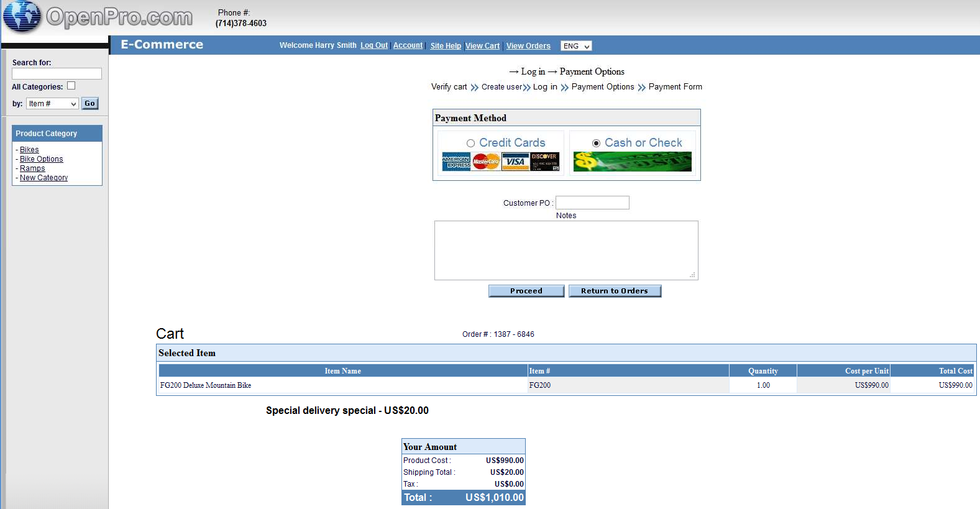Click the American Express card icon

(456, 162)
